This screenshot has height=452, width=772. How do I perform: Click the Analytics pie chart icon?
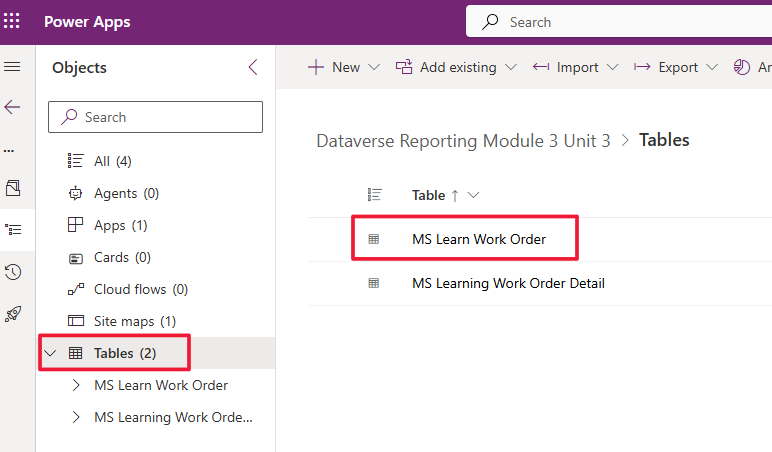point(741,67)
